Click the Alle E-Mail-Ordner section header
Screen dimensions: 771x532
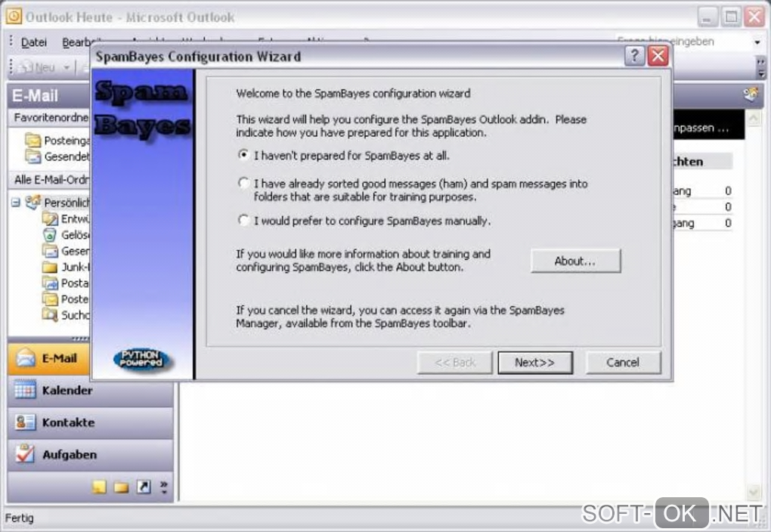(49, 179)
